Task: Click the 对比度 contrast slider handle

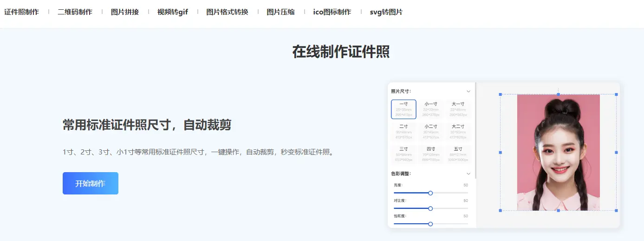Action: click(x=430, y=208)
